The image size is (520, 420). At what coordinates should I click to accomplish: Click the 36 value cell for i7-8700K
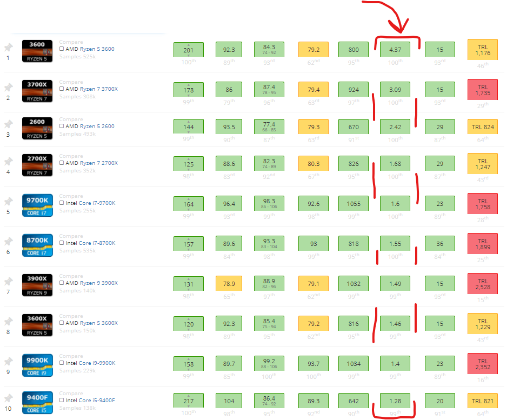pos(440,243)
